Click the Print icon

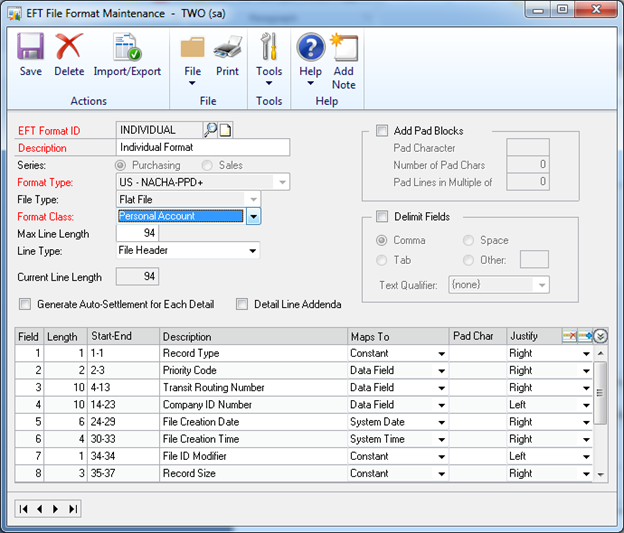(227, 54)
